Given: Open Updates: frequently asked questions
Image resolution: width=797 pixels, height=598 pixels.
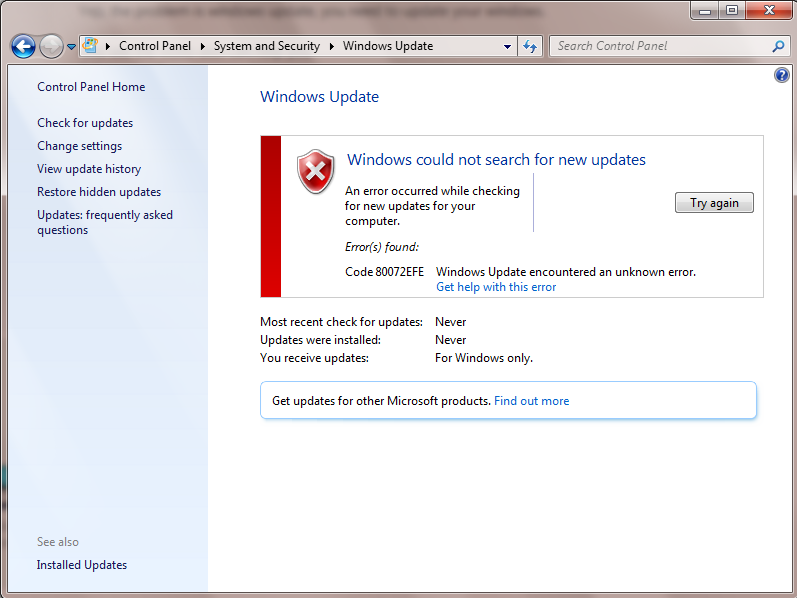Looking at the screenshot, I should pos(105,222).
